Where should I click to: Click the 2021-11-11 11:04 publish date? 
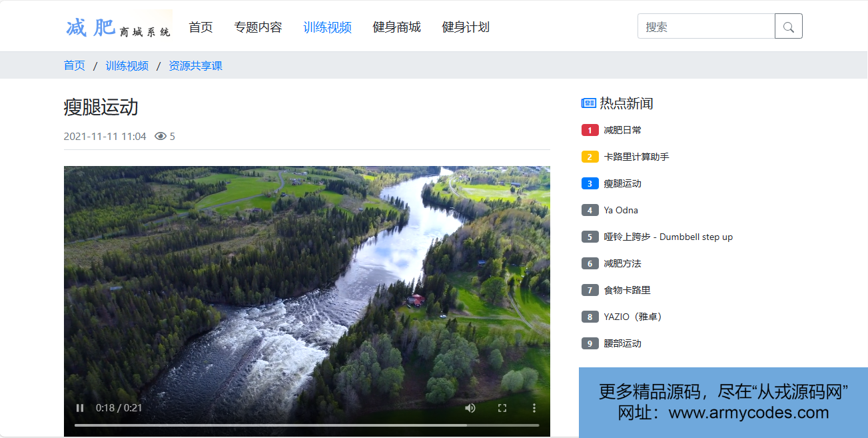(105, 137)
